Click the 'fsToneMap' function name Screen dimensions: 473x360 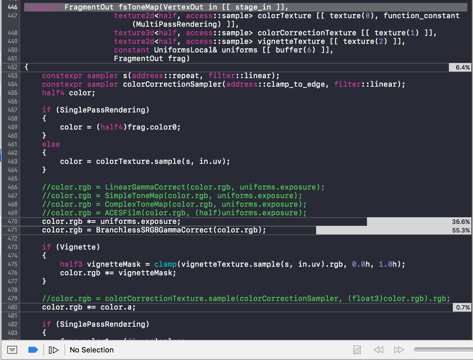click(138, 7)
